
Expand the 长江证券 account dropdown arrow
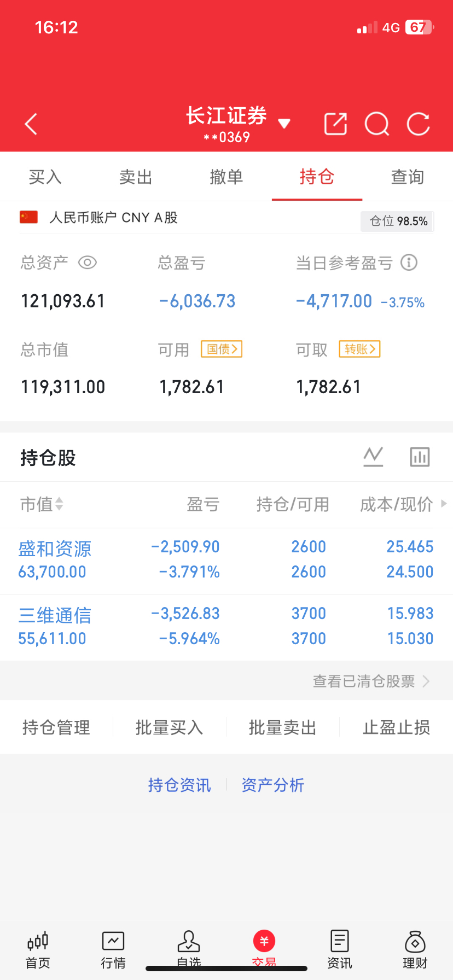pos(284,124)
